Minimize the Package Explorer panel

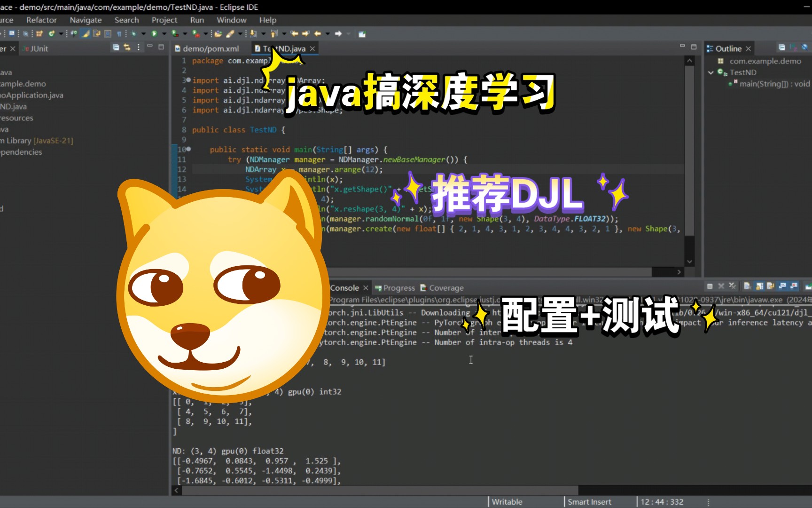point(150,47)
